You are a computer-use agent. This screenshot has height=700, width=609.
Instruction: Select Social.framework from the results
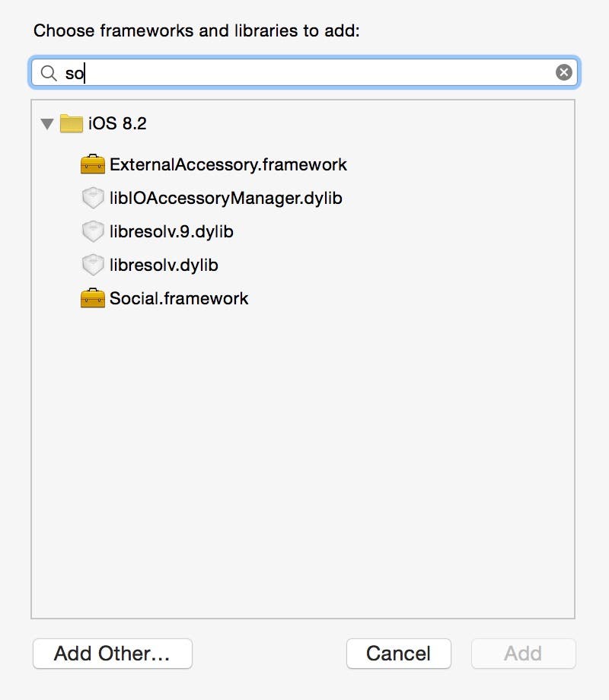pos(179,298)
